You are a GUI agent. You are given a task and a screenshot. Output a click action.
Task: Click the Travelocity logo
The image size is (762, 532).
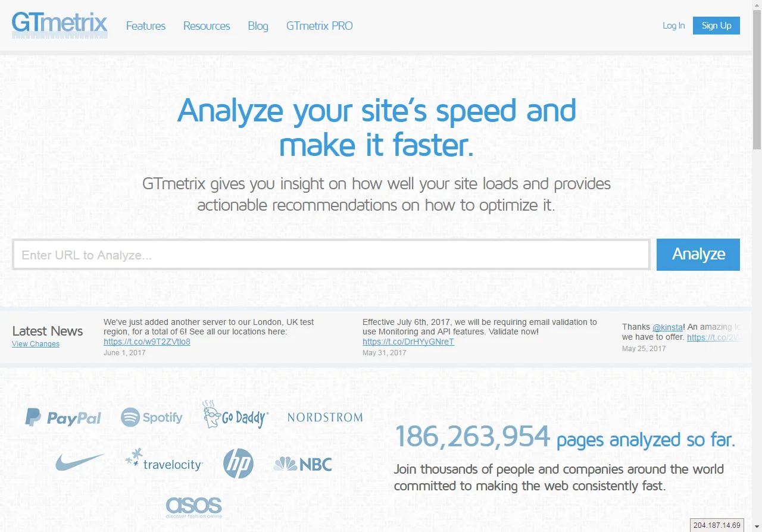tap(164, 461)
